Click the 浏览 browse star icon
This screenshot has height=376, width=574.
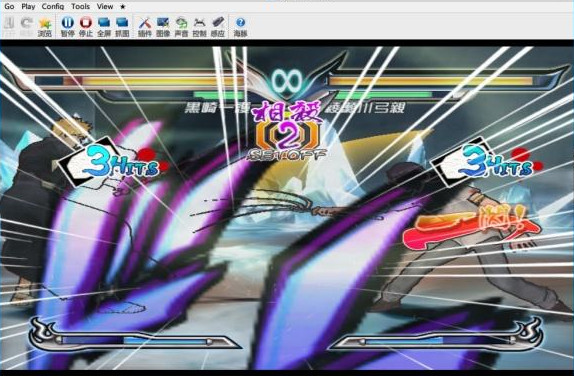[x=45, y=27]
